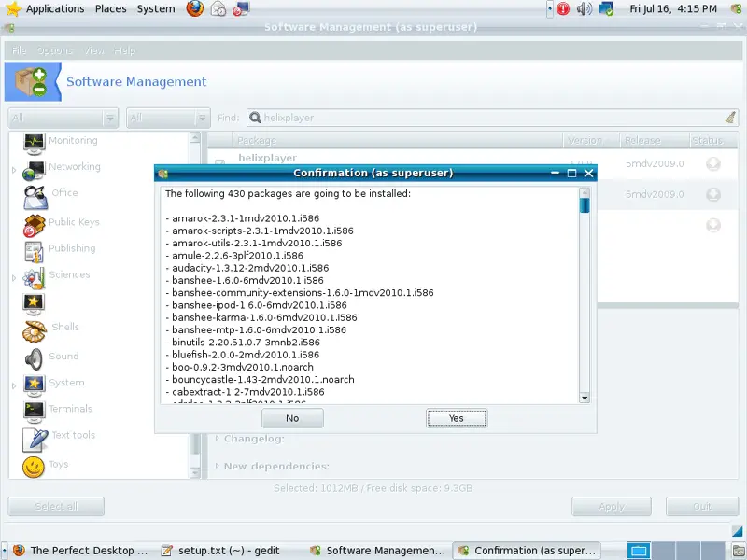Click the mail launcher icon in top panel

218,8
